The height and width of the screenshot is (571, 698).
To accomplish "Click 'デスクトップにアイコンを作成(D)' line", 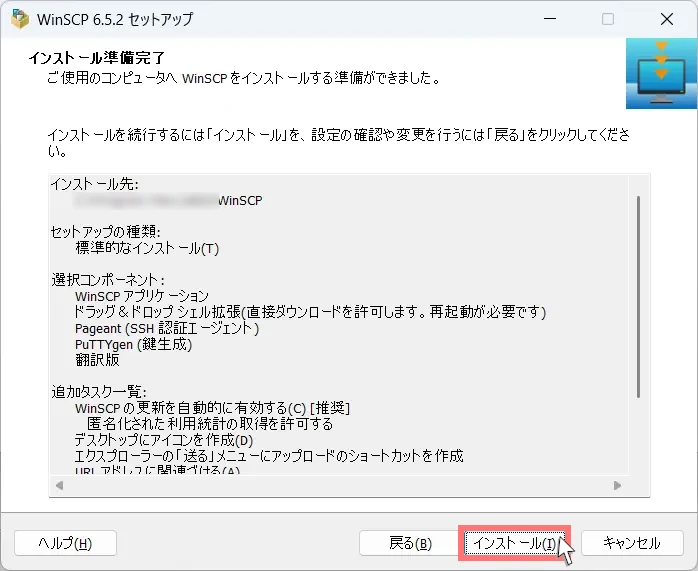I will pyautogui.click(x=164, y=440).
